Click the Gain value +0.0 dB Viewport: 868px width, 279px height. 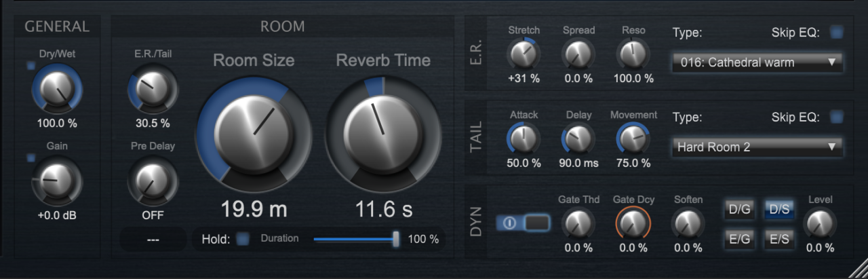click(x=58, y=215)
